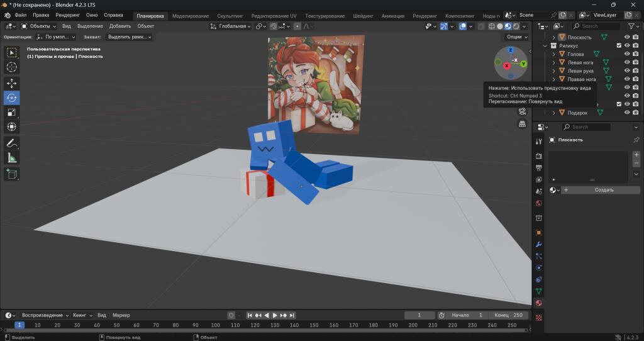This screenshot has height=341, width=644.
Task: Open the Рендеринг menu
Action: (x=68, y=15)
